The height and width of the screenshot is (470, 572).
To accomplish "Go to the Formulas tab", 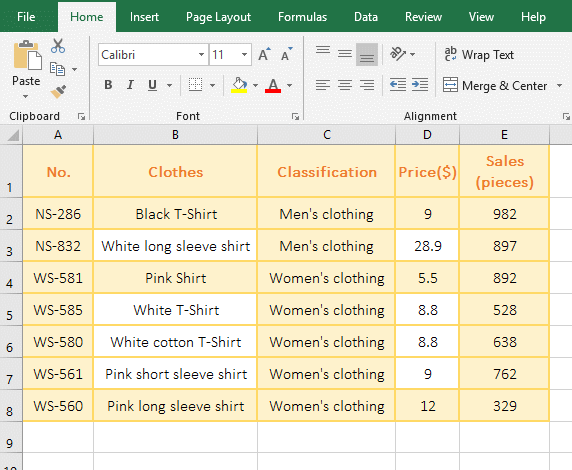I will pyautogui.click(x=302, y=17).
